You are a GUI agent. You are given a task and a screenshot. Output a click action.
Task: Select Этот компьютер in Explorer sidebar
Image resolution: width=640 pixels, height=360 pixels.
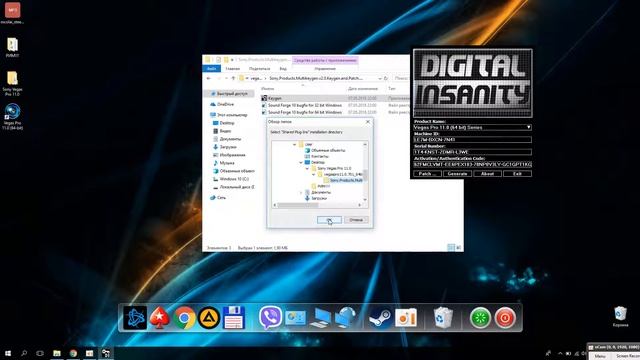click(x=232, y=115)
